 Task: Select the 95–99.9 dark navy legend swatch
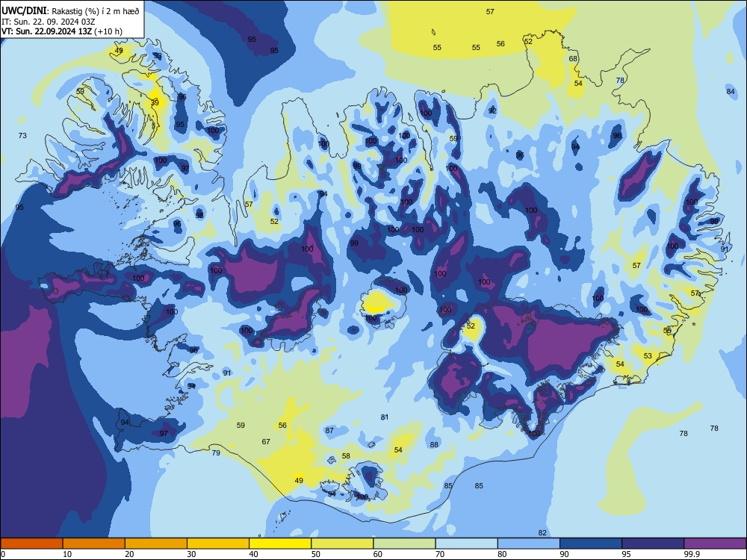click(x=653, y=544)
